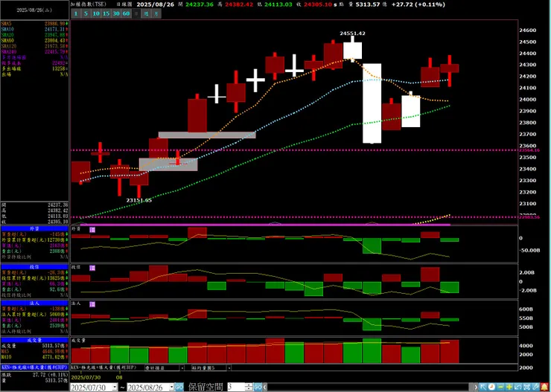Image resolution: width=551 pixels, height=392 pixels.
Task: Click the last red candlestick on chart
Action: [450, 68]
